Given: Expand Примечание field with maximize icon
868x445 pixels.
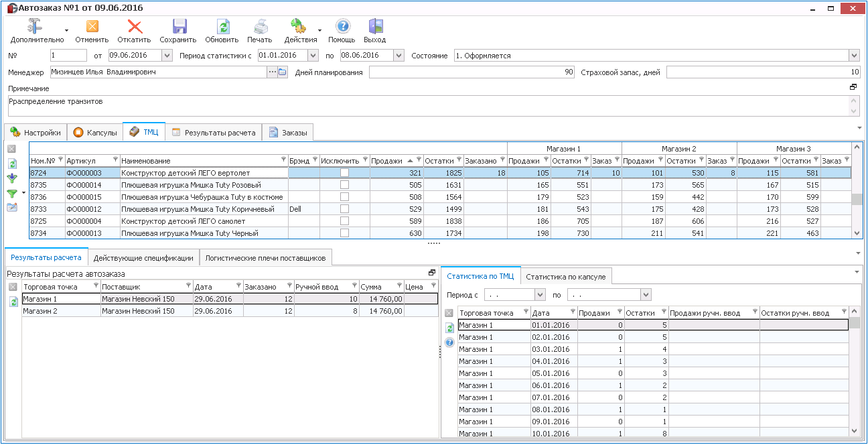Looking at the screenshot, I should (x=853, y=88).
